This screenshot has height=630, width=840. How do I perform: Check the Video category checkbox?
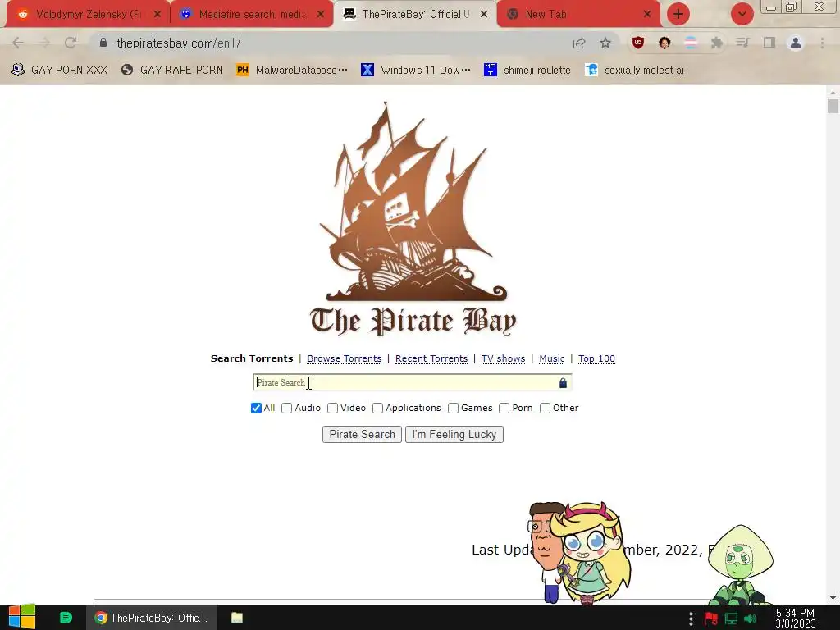coord(333,409)
